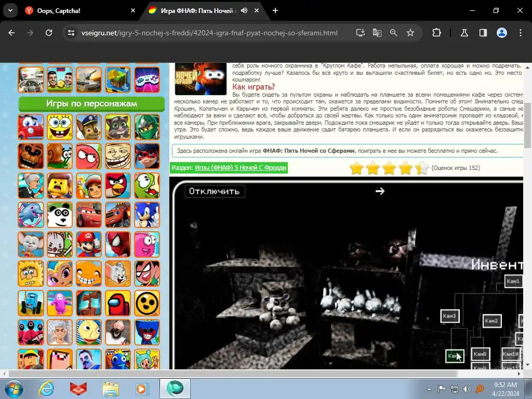Open the Talking Tom cat games icon

(118, 127)
